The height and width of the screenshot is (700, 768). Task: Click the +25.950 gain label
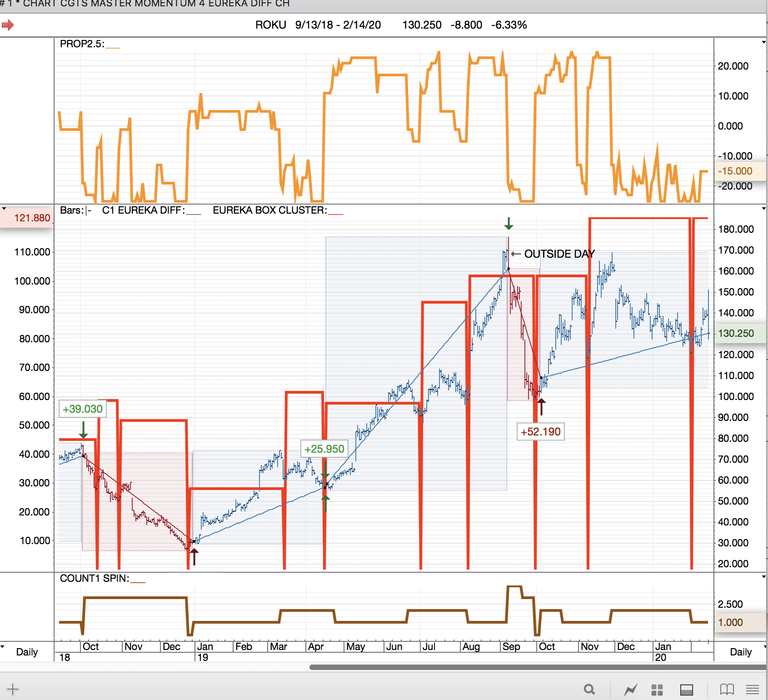(324, 449)
